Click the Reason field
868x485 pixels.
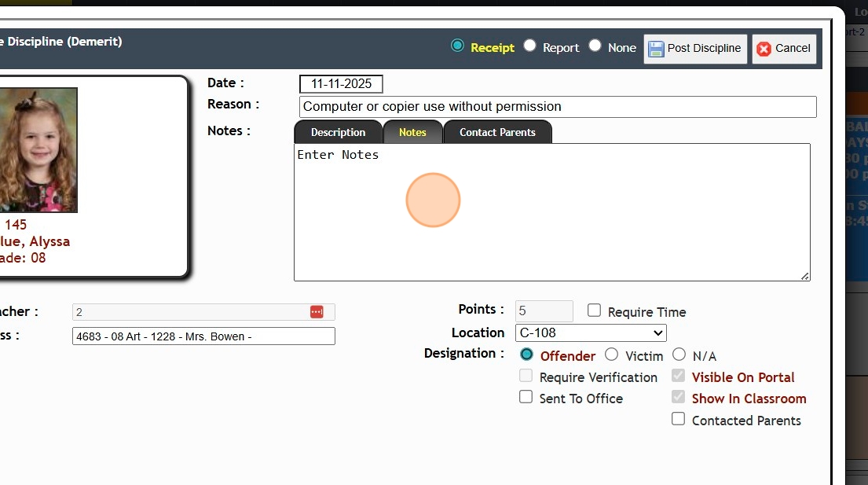coord(558,107)
